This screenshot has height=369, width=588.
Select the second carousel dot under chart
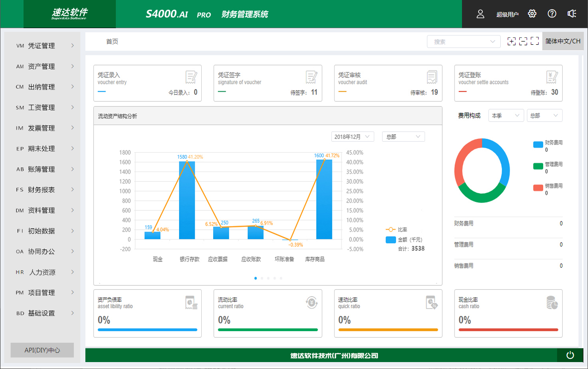(x=262, y=278)
